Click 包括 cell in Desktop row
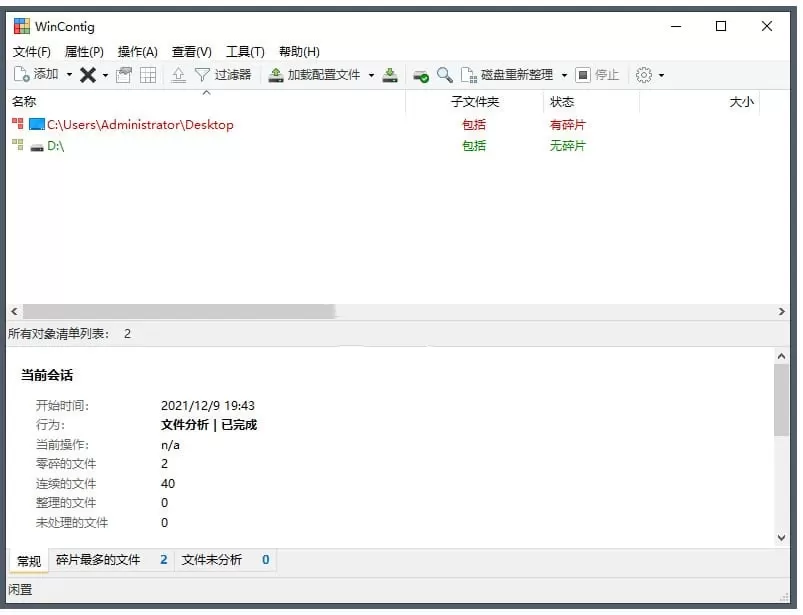 point(474,124)
